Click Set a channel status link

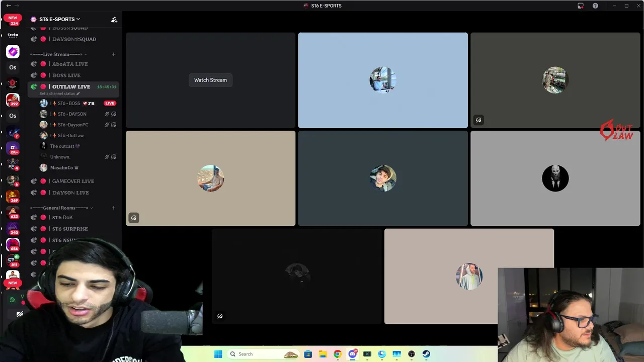click(x=59, y=94)
